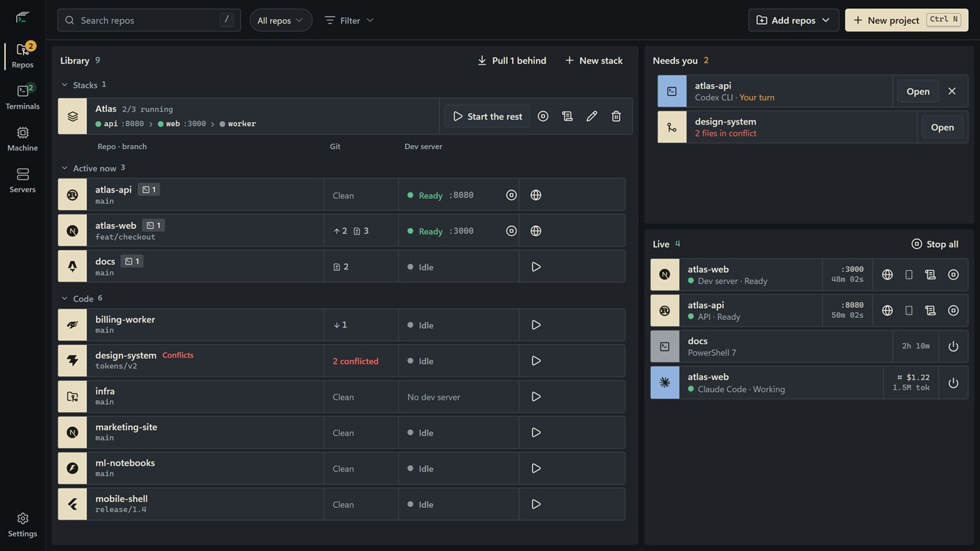
Task: Open globe for live atlas-web dev server
Action: tap(888, 274)
